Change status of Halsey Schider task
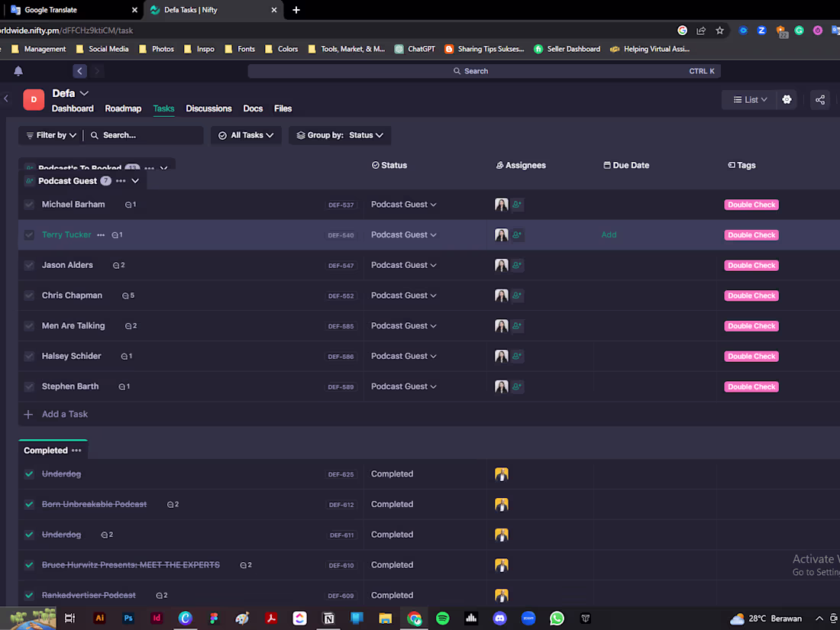 403,357
